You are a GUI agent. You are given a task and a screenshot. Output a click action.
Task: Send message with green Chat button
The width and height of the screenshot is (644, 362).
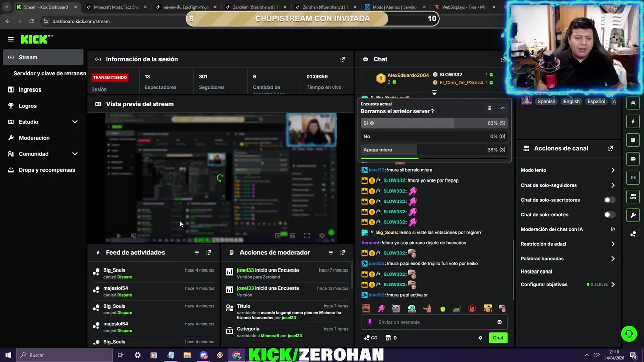click(498, 338)
